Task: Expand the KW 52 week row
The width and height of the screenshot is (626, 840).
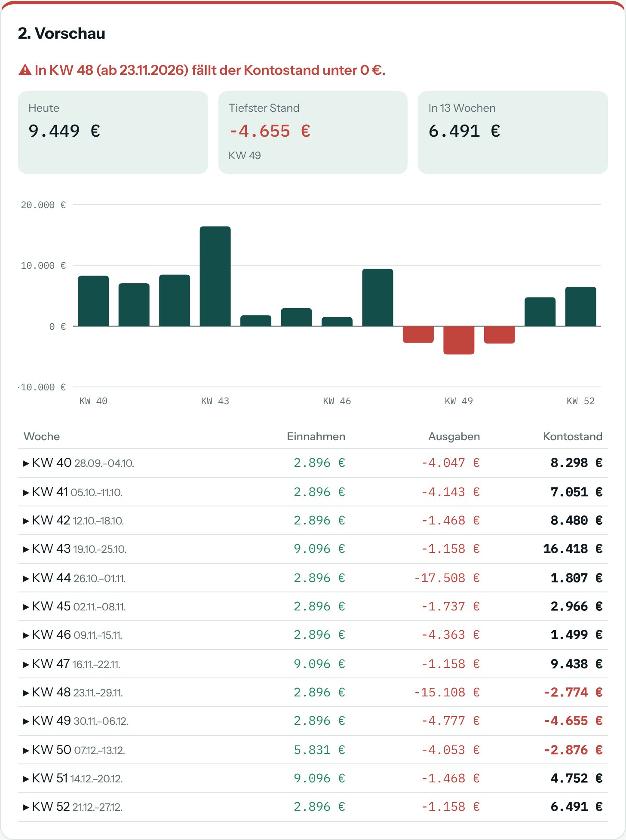Action: click(313, 807)
